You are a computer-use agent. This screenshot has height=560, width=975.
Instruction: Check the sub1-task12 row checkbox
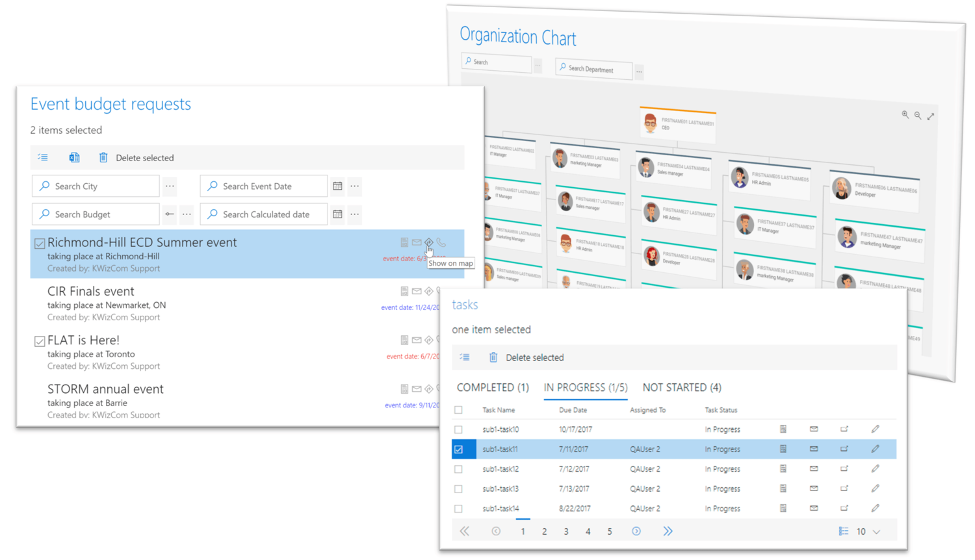(x=458, y=469)
